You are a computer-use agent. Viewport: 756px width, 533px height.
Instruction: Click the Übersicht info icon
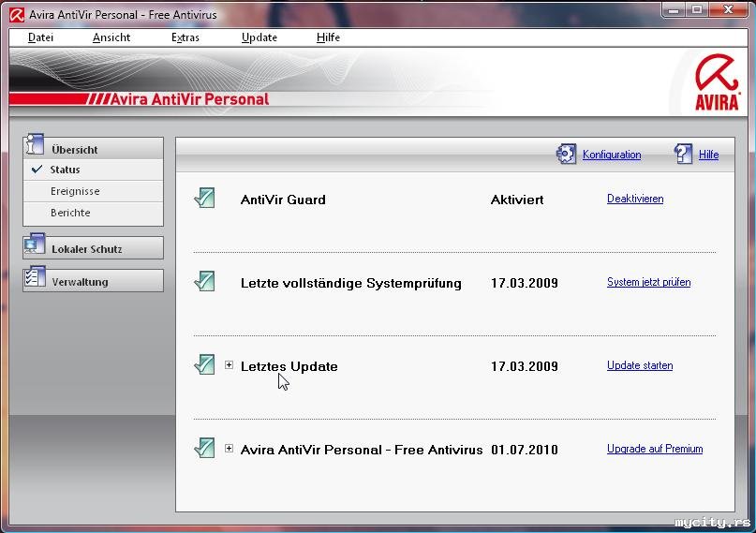pos(35,144)
